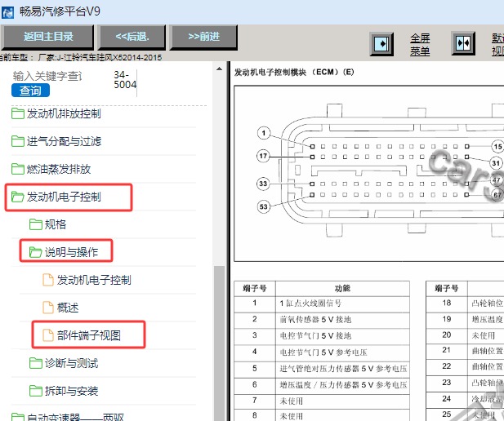The height and width of the screenshot is (421, 504).
Task: Open the 全屏菜单 link
Action: (x=420, y=44)
